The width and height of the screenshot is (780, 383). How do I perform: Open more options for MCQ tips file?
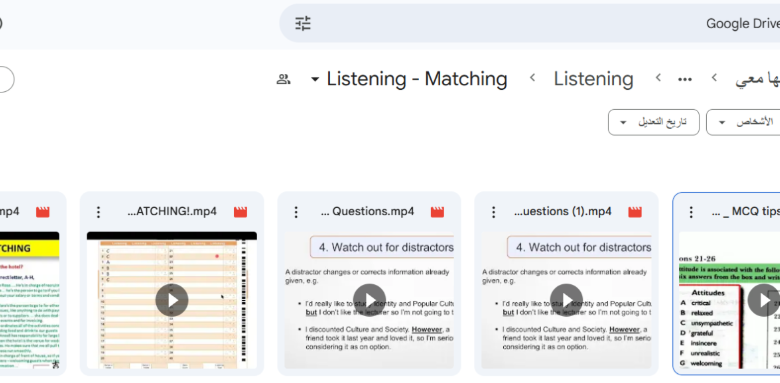pos(691,212)
